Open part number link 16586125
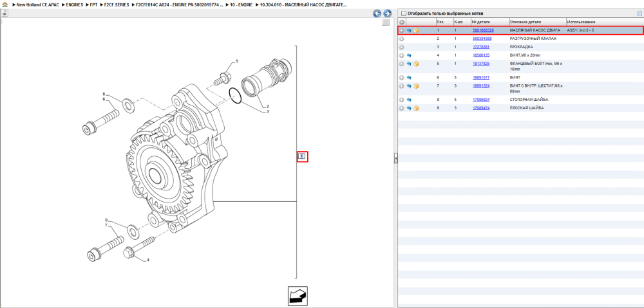644x308 pixels. (481, 55)
